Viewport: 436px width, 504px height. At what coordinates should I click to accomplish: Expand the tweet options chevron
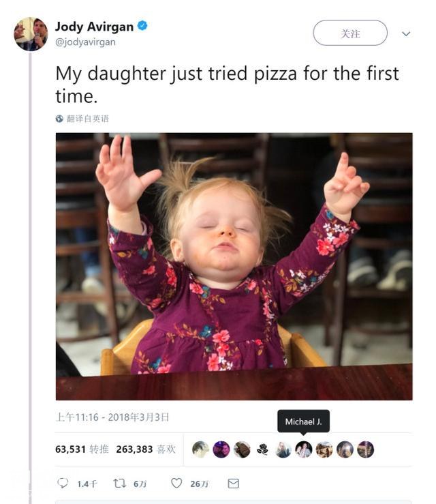pyautogui.click(x=406, y=33)
